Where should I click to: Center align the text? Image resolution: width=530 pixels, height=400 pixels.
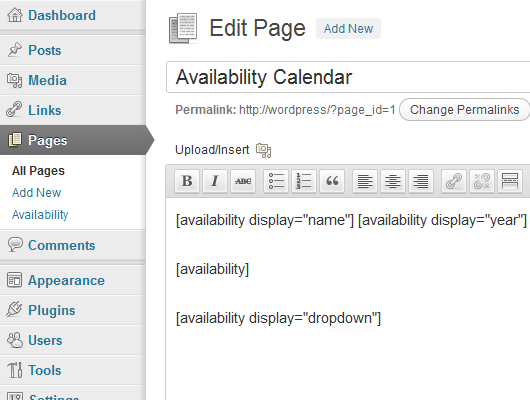tap(393, 181)
